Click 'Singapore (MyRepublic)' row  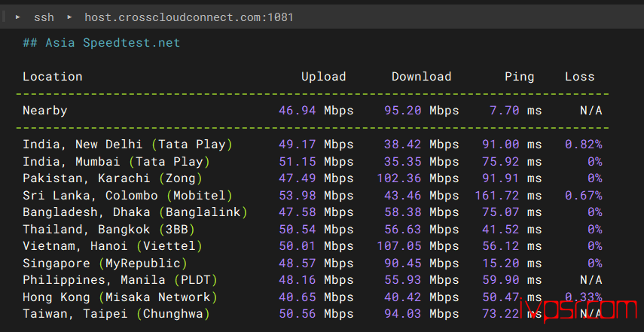pos(313,263)
